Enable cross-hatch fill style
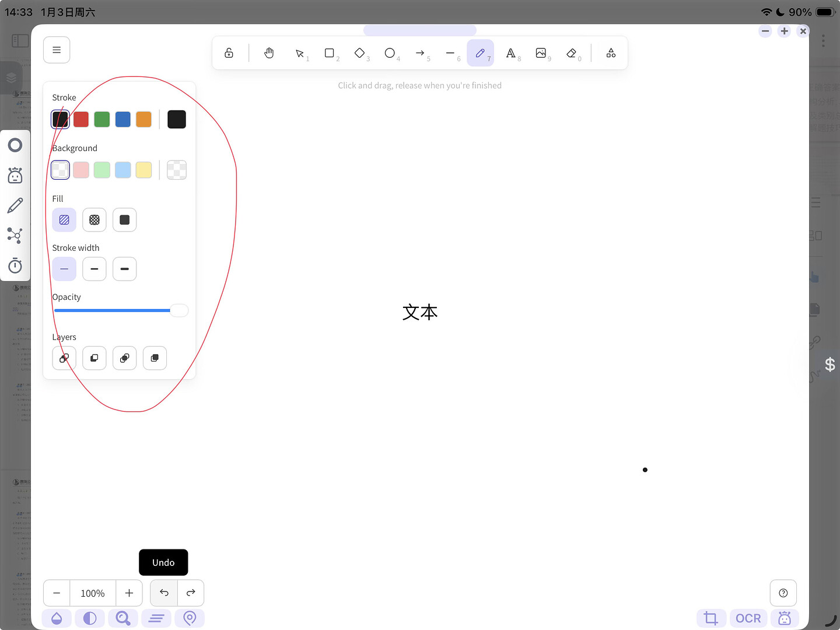840x630 pixels. [94, 220]
